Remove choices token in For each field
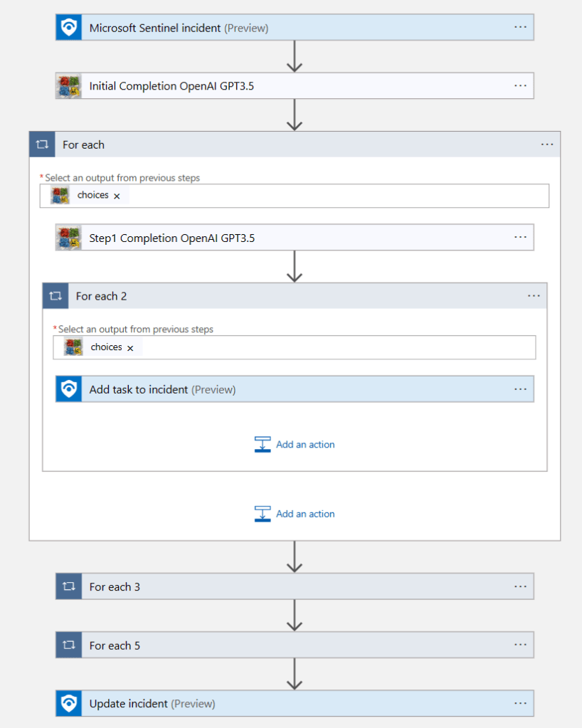Viewport: 582px width, 728px height. (117, 196)
